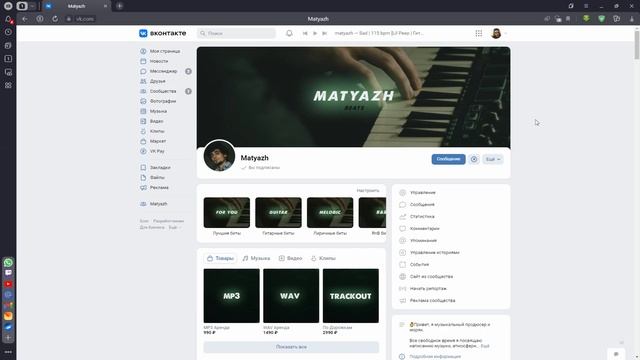Skip to next track in header player
Screen dimensions: 640x360
(324, 33)
